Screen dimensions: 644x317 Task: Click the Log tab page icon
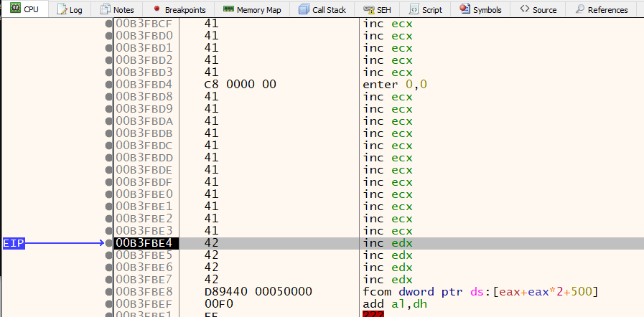62,9
